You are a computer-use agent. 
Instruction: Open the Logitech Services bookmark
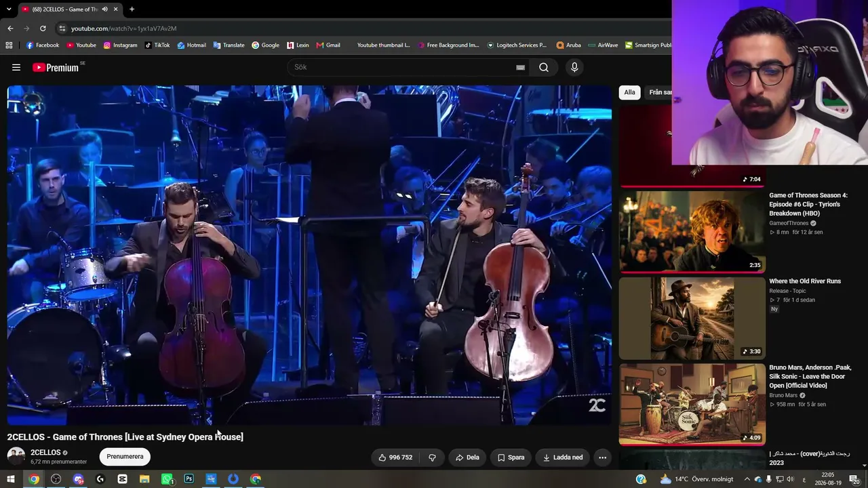click(x=517, y=45)
